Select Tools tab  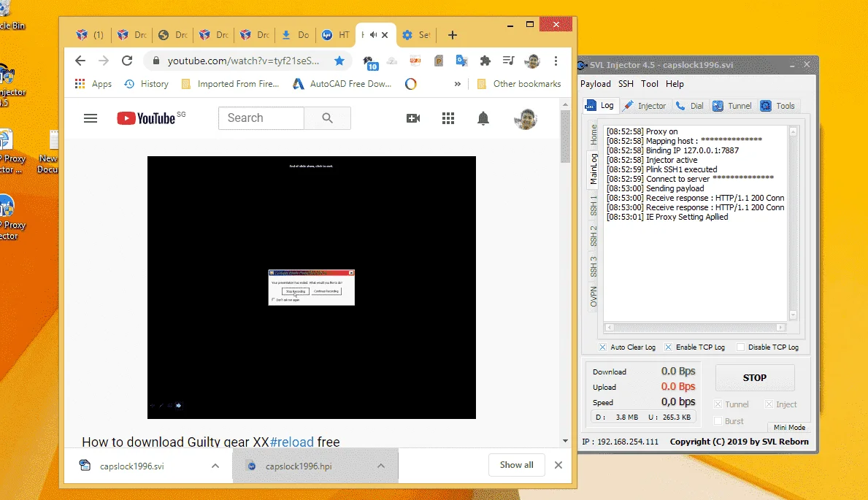click(777, 106)
